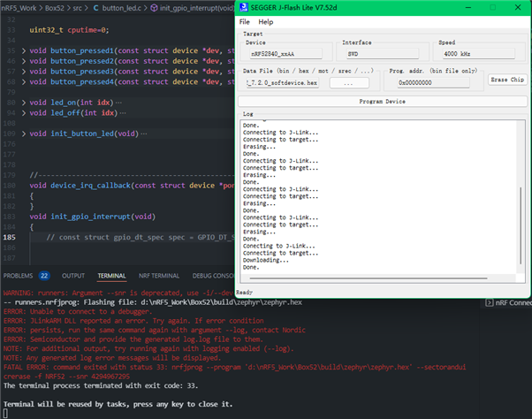The height and width of the screenshot is (419, 532).
Task: Switch to the OUTPUT panel tab
Action: [73, 276]
